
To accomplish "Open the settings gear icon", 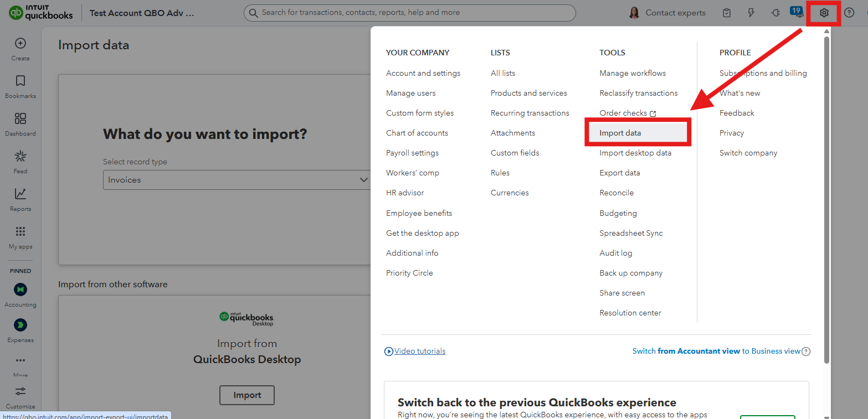I will pyautogui.click(x=824, y=13).
